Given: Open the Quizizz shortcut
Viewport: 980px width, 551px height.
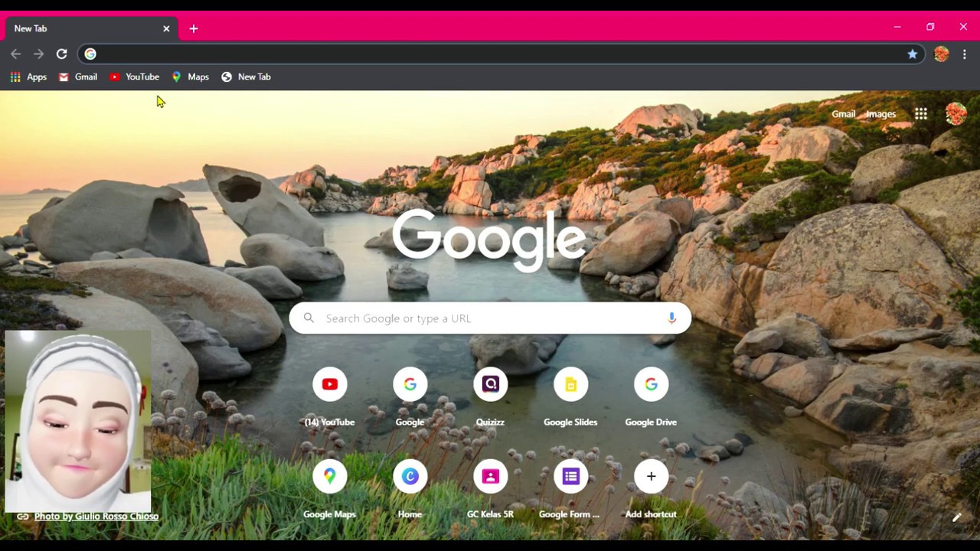Looking at the screenshot, I should pyautogui.click(x=490, y=398).
